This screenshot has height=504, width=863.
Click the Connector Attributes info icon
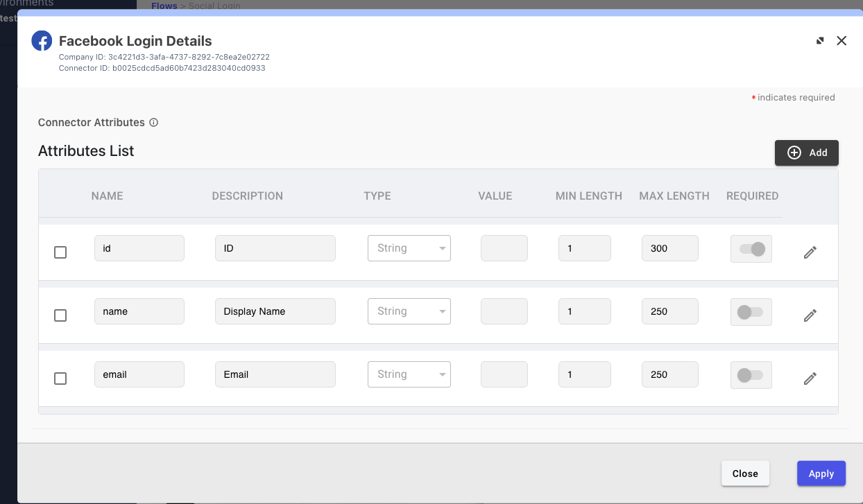[154, 123]
